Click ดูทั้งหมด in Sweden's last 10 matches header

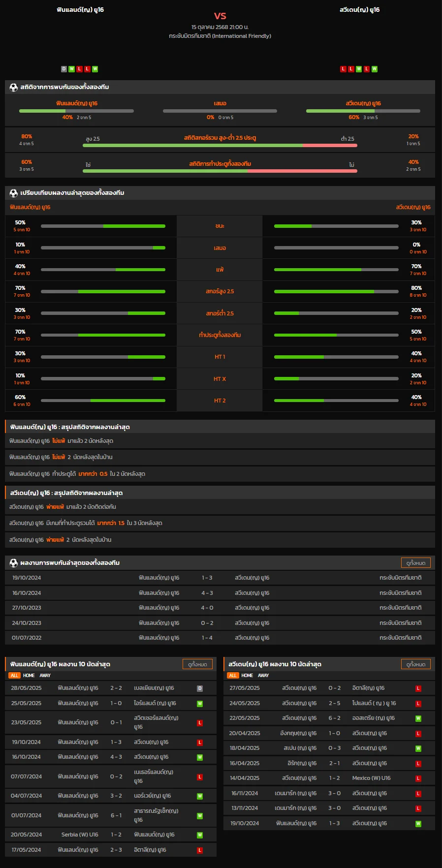click(x=416, y=664)
